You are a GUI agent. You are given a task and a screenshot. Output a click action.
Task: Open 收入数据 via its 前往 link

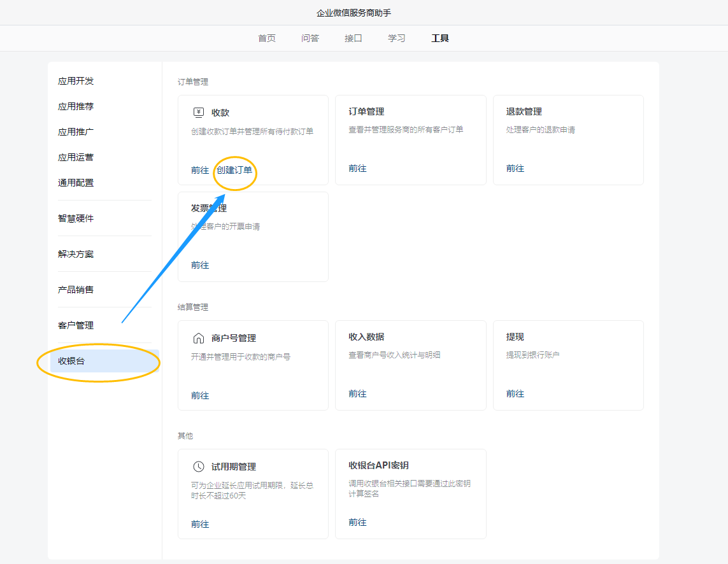coord(357,393)
